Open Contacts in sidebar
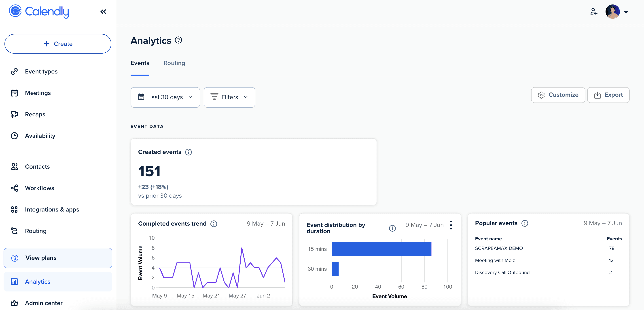 point(58,167)
